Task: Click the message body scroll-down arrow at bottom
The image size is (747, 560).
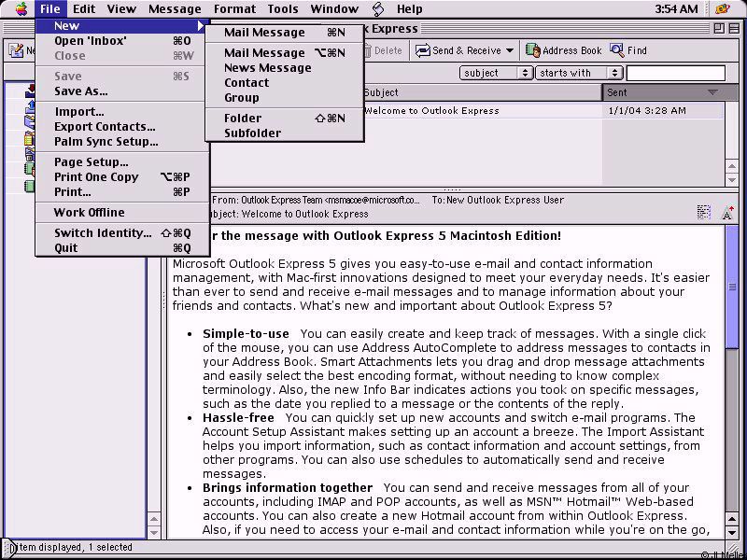Action: click(732, 532)
